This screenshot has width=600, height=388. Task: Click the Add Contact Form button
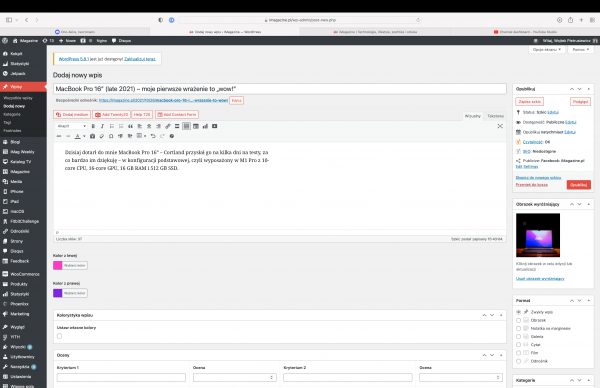[x=177, y=114]
